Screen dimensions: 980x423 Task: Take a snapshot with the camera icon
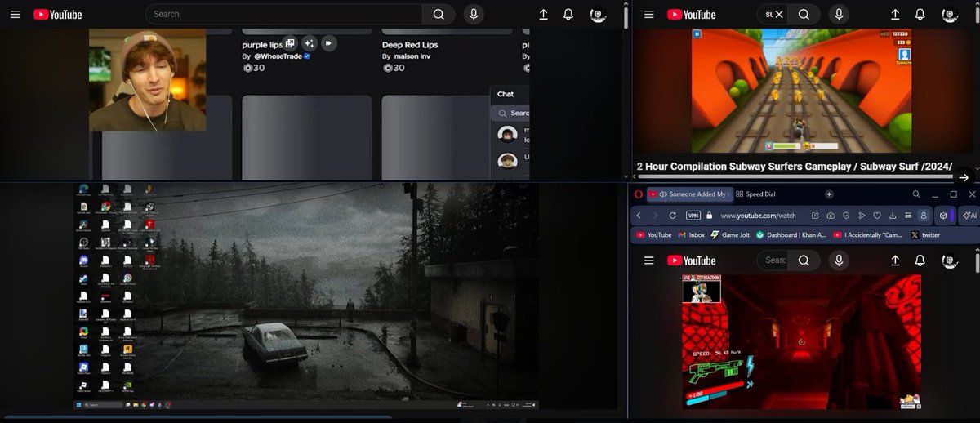(831, 216)
